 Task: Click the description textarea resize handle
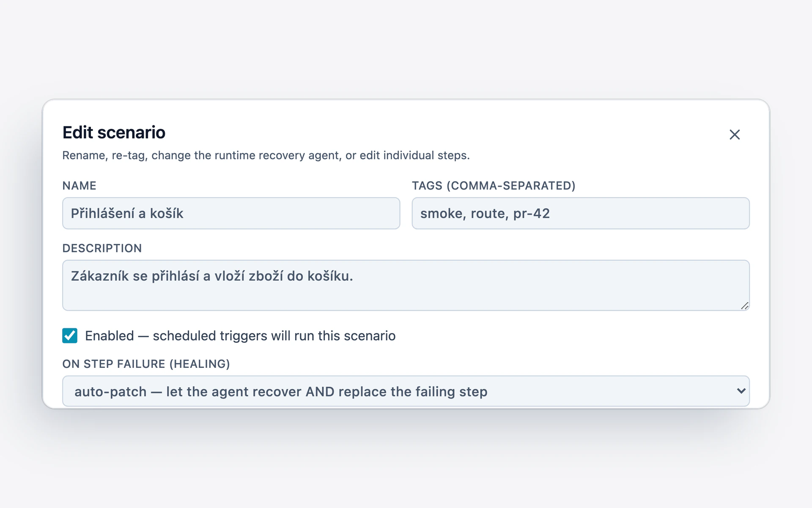point(745,306)
